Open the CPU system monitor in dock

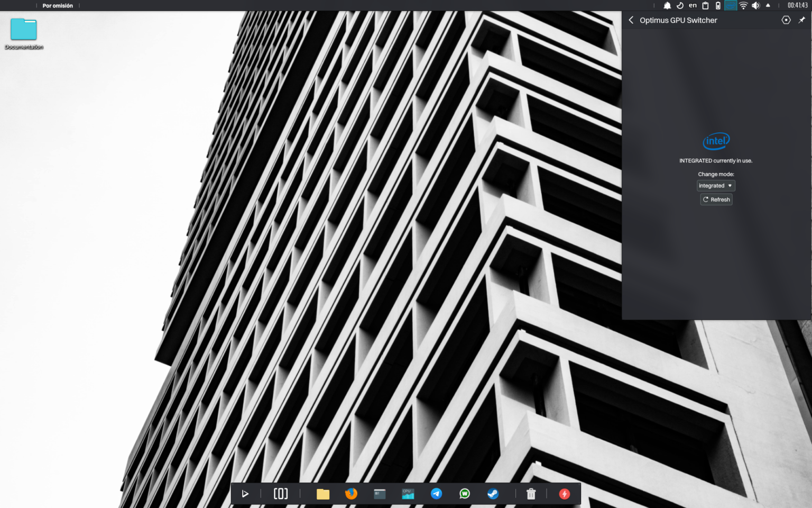408,494
